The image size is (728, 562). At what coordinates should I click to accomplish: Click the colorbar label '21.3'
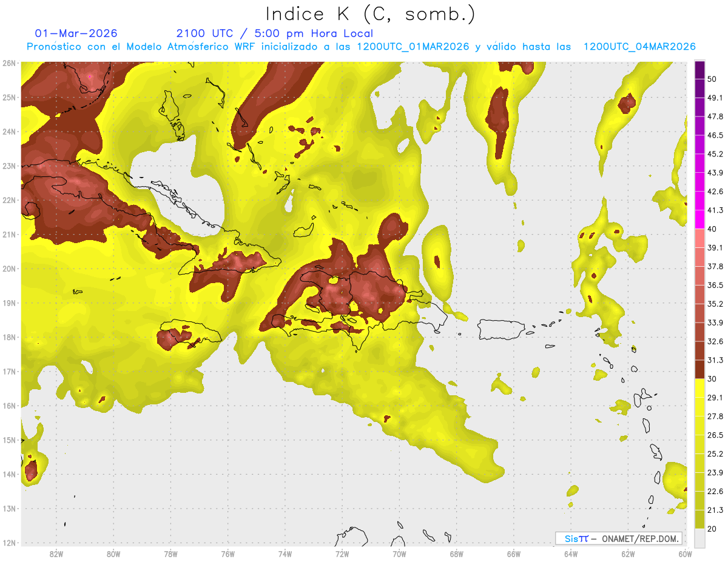point(715,510)
